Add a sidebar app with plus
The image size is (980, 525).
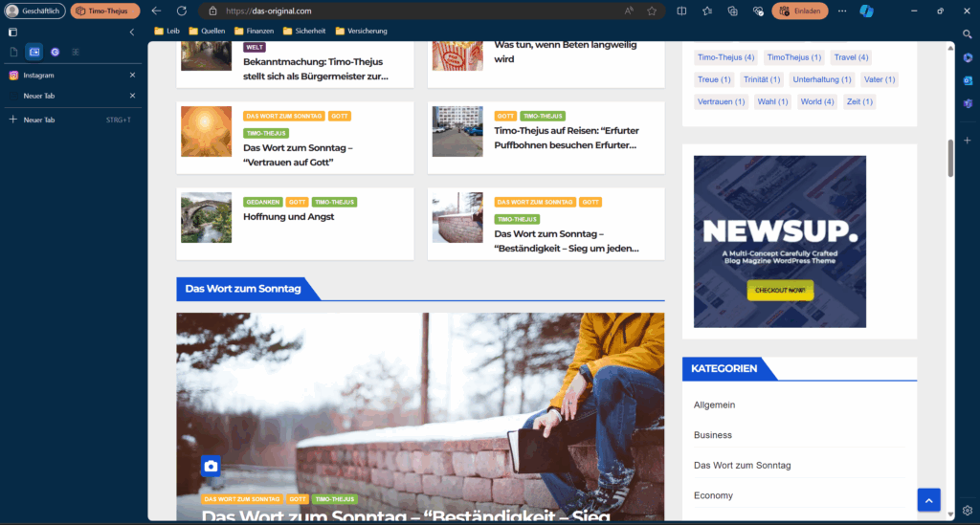pos(968,141)
